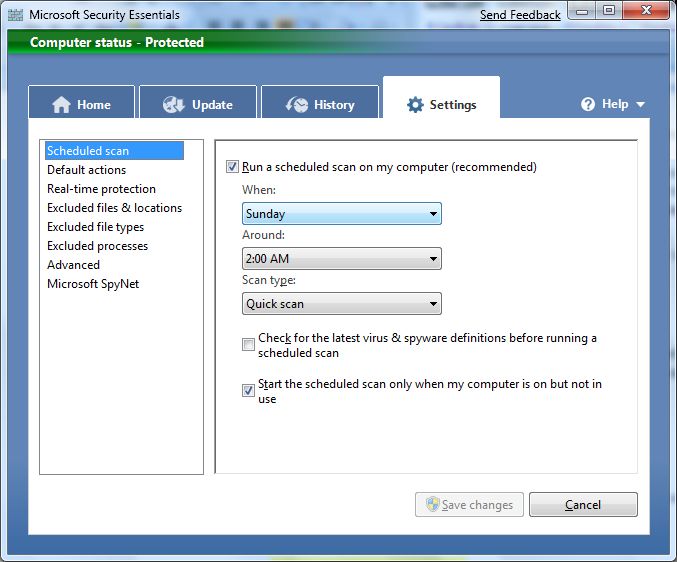Switch to the History tab
The image size is (677, 562).
click(x=320, y=102)
